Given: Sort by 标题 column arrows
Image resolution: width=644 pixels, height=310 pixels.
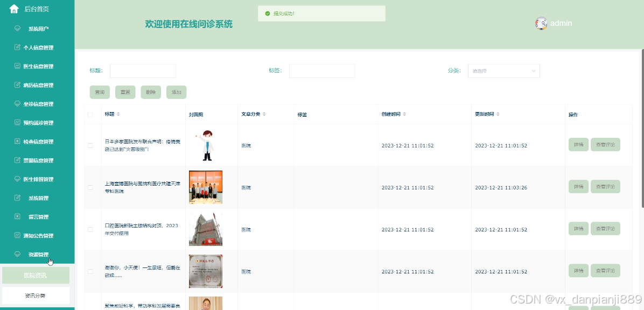Looking at the screenshot, I should [x=118, y=114].
